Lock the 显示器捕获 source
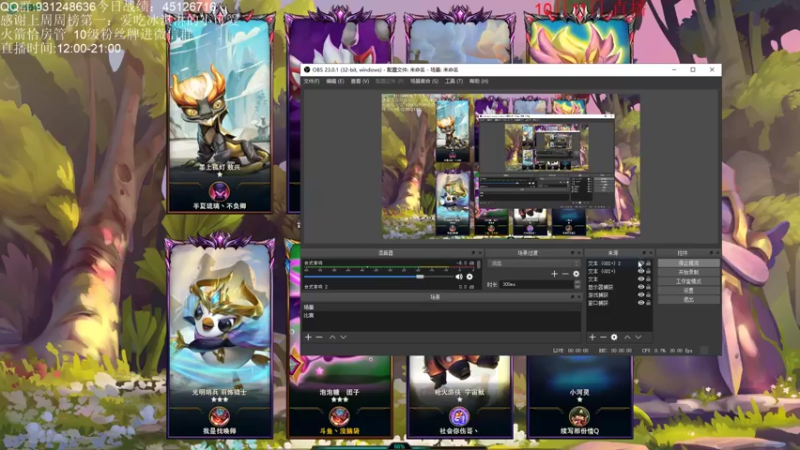 click(x=648, y=287)
